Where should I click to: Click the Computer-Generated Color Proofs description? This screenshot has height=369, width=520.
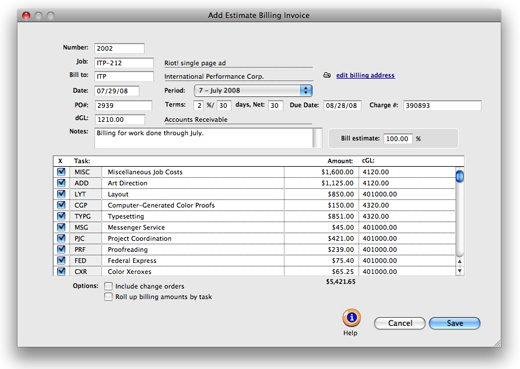coord(161,205)
